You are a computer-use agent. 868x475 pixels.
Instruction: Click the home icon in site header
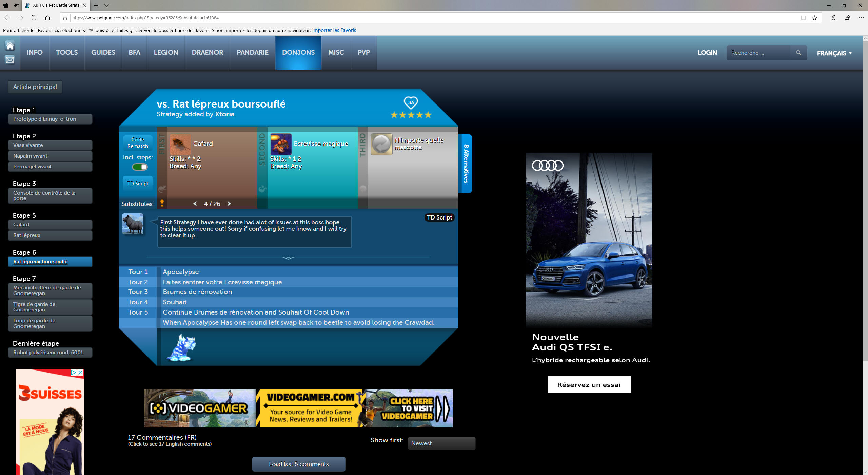click(10, 45)
